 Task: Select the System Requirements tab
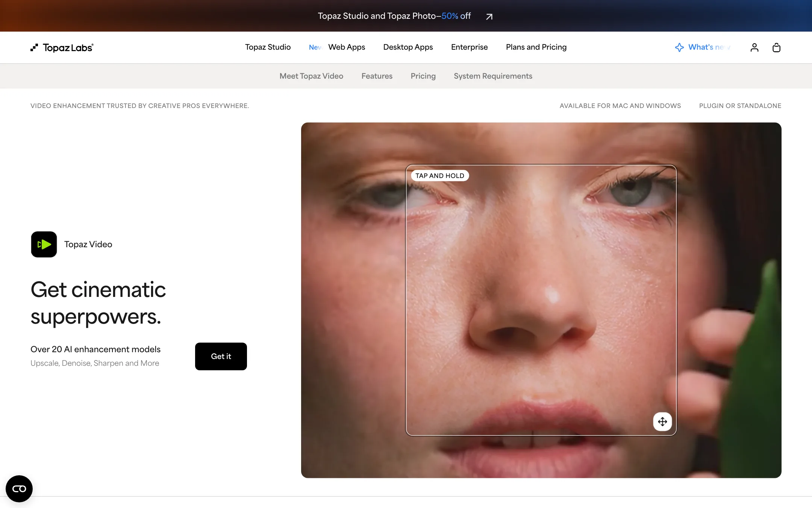coord(493,76)
